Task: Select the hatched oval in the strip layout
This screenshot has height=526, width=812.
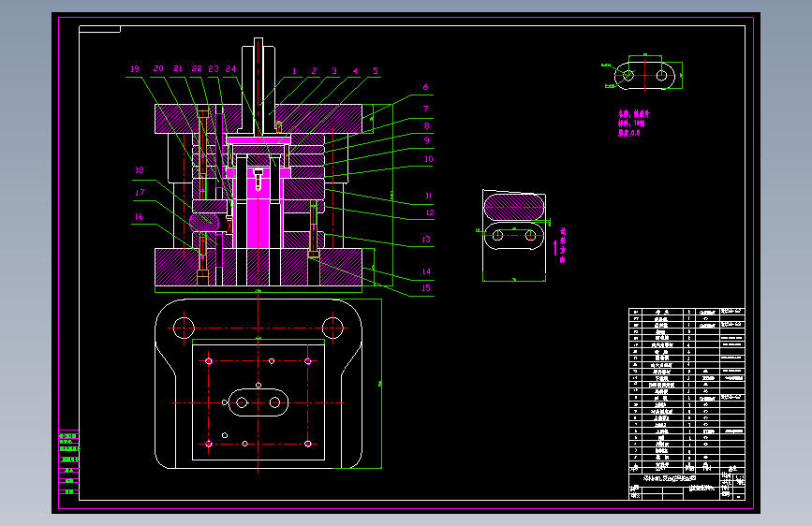Action: (x=514, y=207)
